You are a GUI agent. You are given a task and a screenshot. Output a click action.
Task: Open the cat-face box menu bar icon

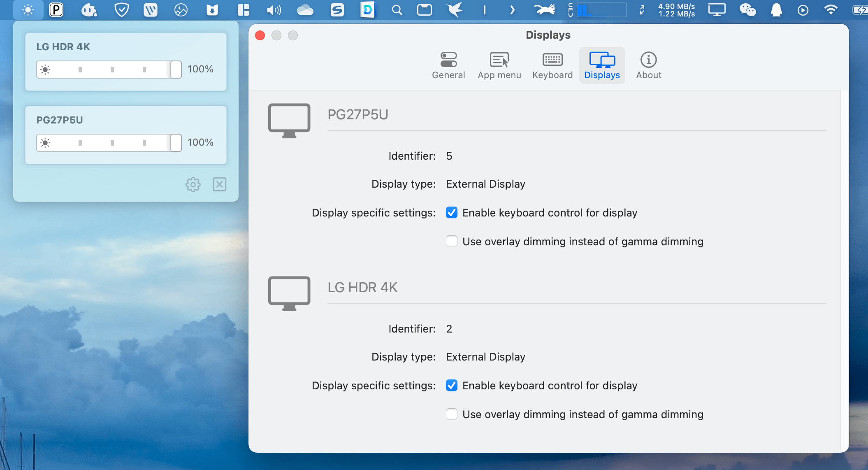212,10
